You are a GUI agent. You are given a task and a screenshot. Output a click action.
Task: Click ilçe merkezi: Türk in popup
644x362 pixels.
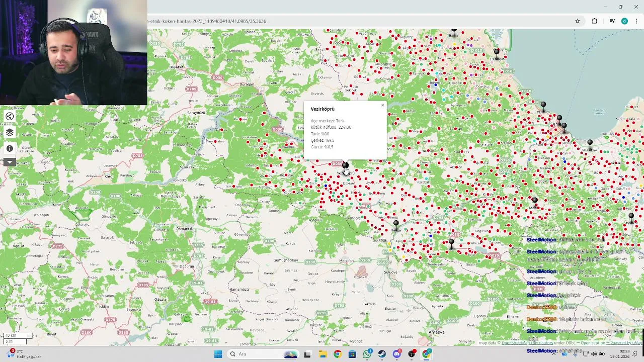tap(327, 121)
